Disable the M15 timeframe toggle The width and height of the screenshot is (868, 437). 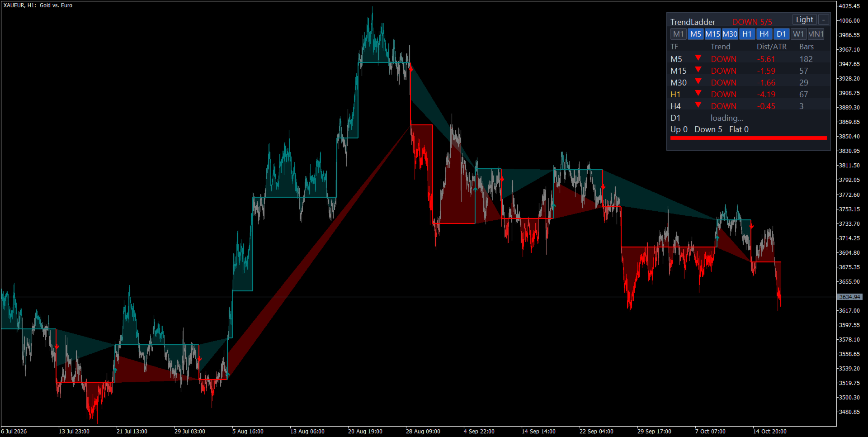pyautogui.click(x=712, y=34)
